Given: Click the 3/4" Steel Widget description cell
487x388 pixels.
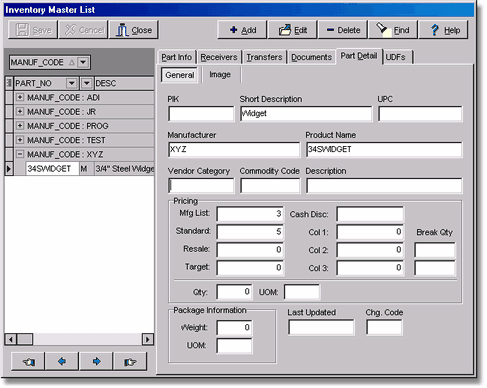Looking at the screenshot, I should pyautogui.click(x=125, y=169).
